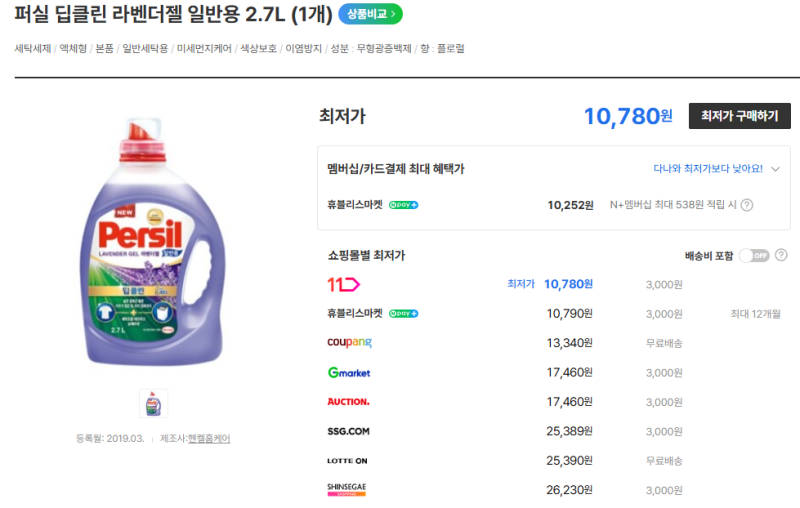Click the 액체형 spec text

point(73,48)
